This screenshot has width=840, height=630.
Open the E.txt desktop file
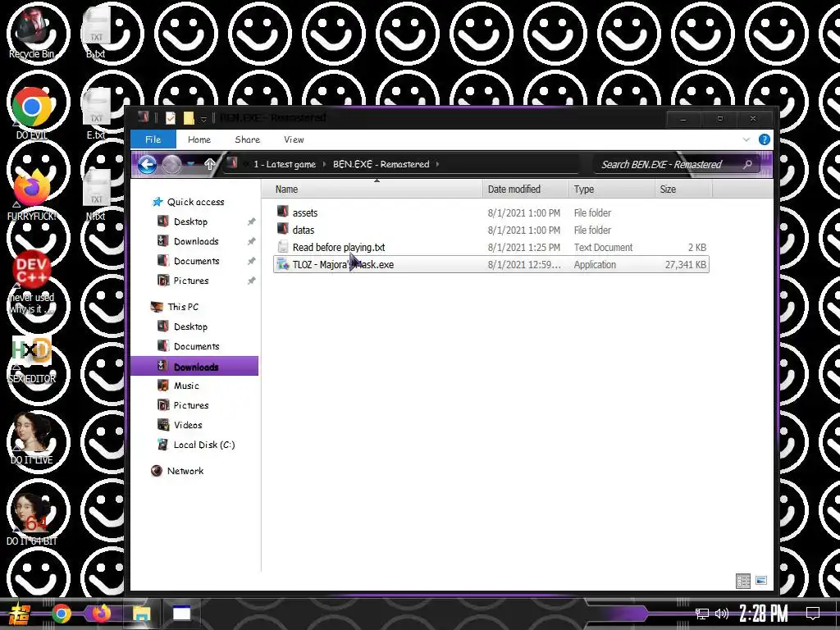tap(97, 113)
